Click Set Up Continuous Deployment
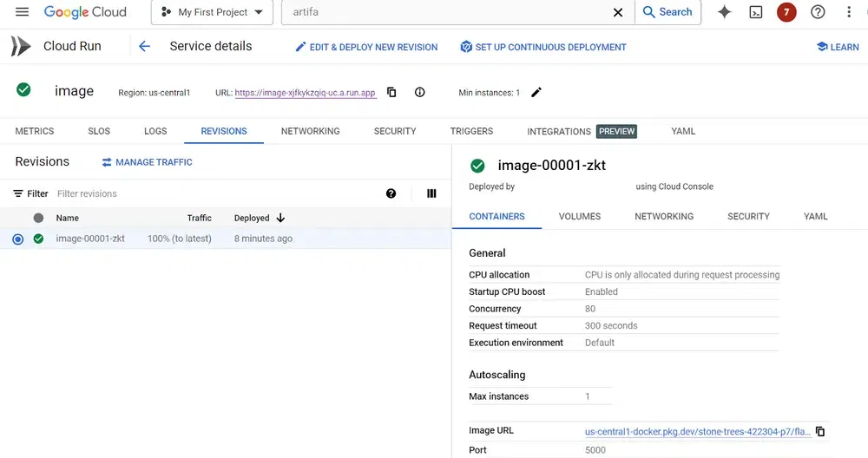The width and height of the screenshot is (868, 458). coord(543,47)
